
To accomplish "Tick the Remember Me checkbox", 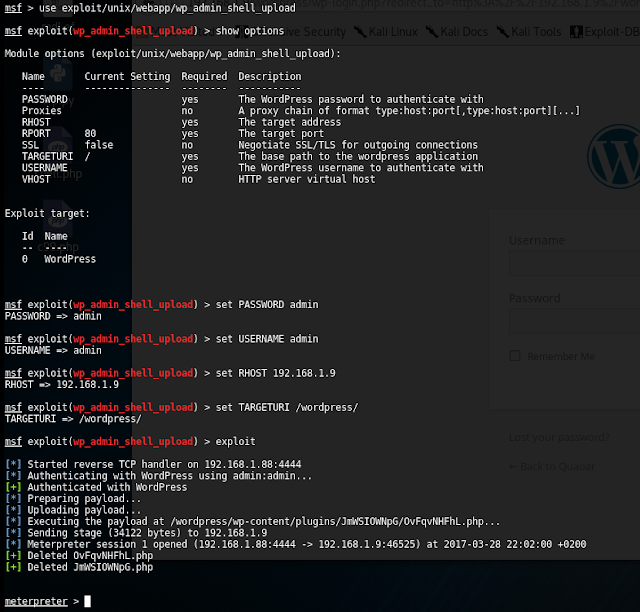I will click(515, 356).
